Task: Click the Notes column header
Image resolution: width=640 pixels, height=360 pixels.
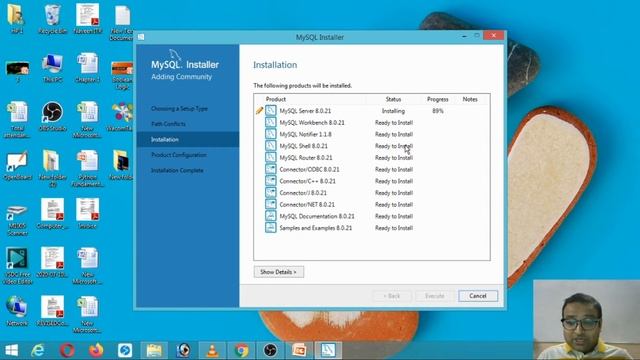Action: point(470,99)
